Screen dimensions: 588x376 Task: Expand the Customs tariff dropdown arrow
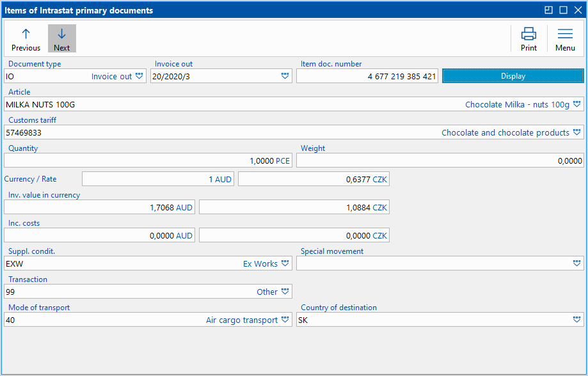click(576, 132)
